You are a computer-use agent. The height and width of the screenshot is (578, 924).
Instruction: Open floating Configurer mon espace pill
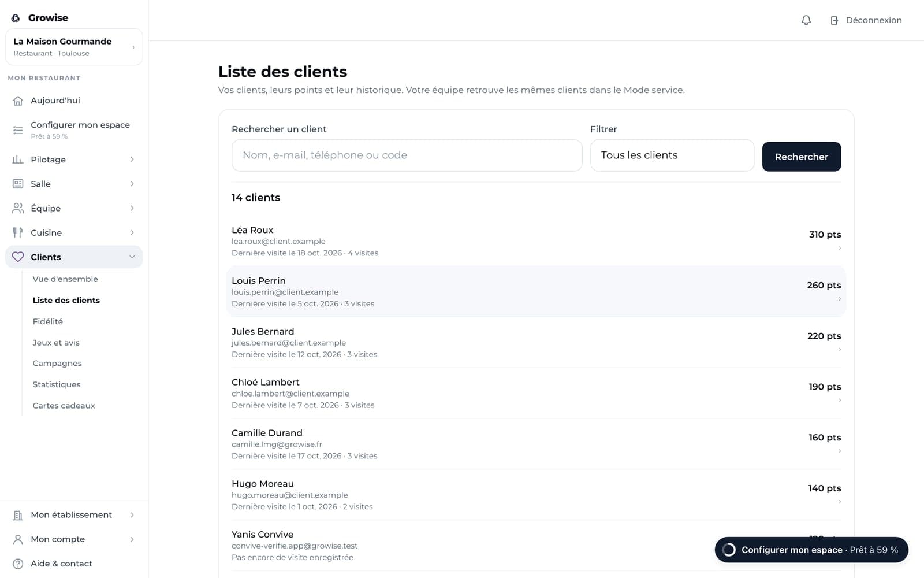tap(811, 550)
